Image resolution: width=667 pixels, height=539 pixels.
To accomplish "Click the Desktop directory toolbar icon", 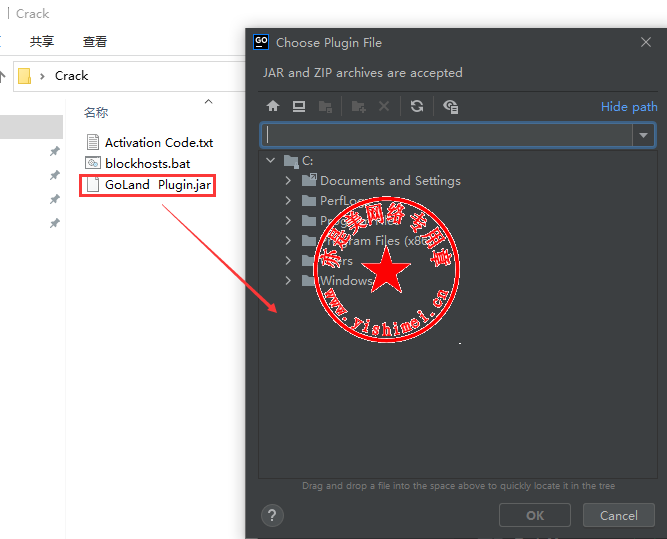I will (299, 106).
